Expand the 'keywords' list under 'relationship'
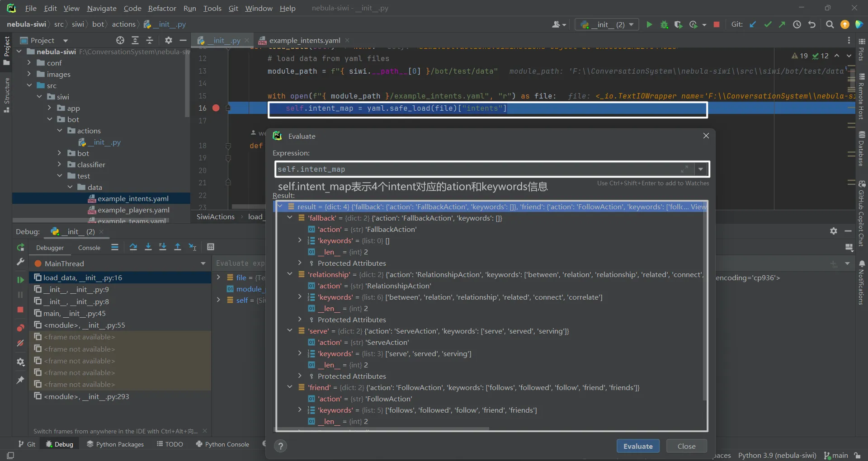 [300, 297]
